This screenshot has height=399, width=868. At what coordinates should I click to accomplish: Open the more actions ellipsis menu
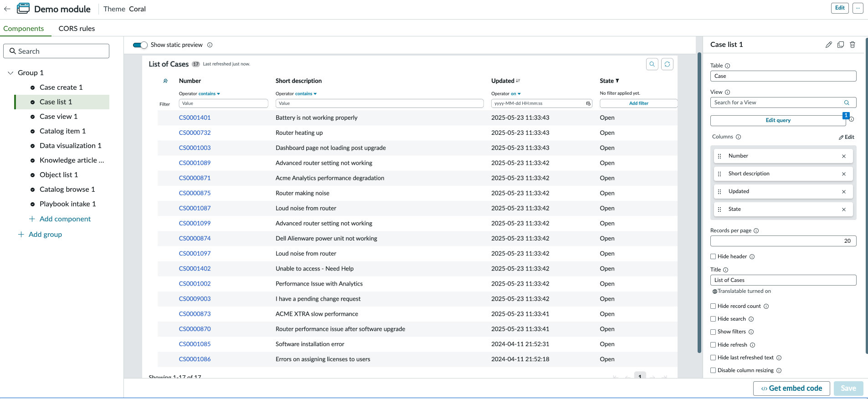click(858, 8)
